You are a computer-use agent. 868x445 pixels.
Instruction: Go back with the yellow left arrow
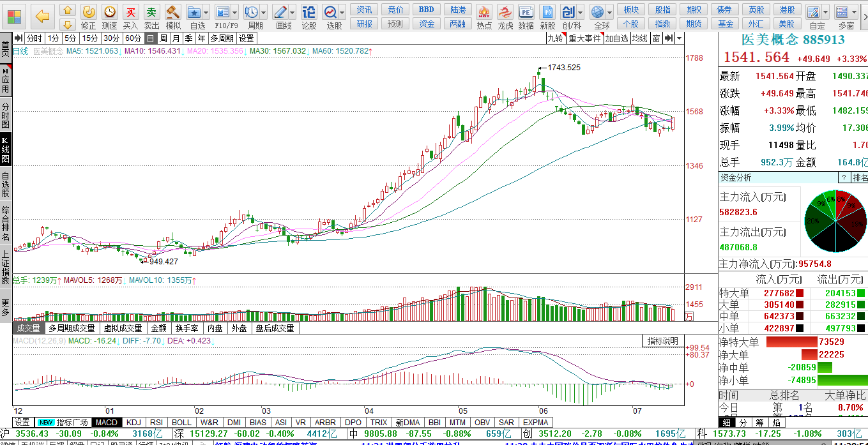click(x=42, y=15)
